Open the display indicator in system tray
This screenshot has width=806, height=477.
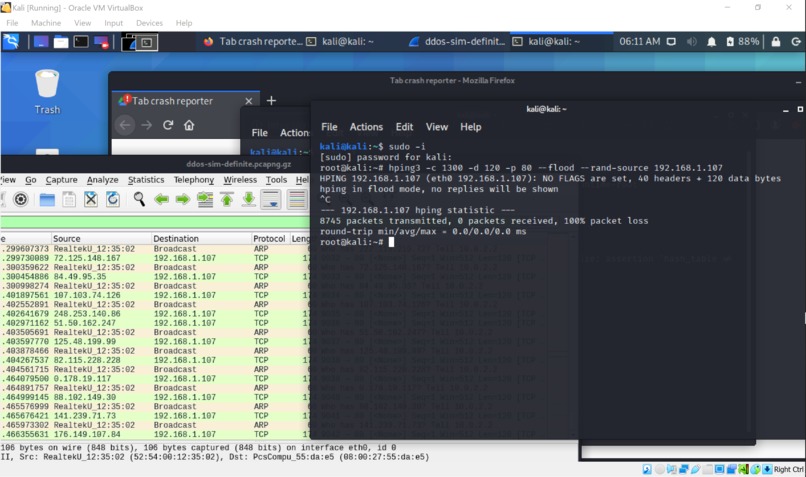(x=671, y=42)
